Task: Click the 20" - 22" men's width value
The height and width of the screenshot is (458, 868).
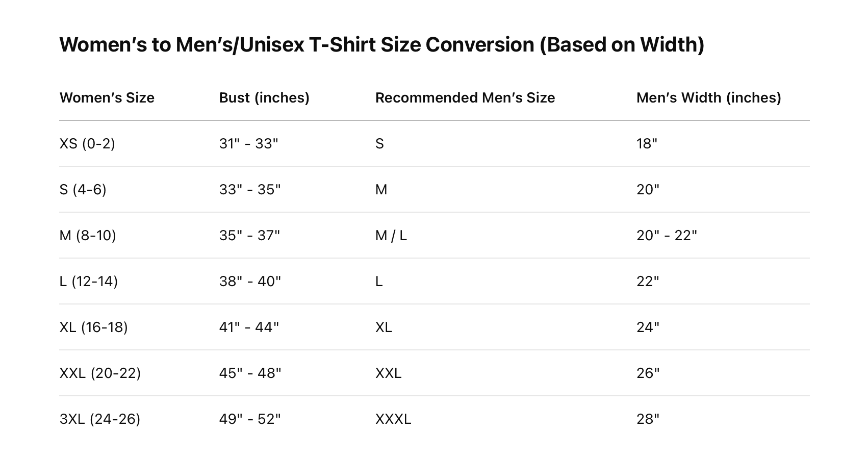Action: [x=667, y=236]
